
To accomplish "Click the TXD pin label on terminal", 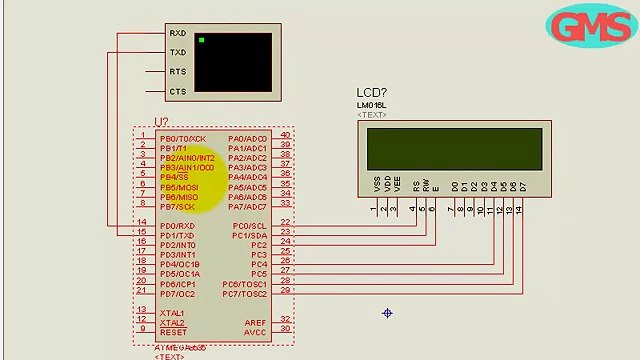I will pos(178,52).
